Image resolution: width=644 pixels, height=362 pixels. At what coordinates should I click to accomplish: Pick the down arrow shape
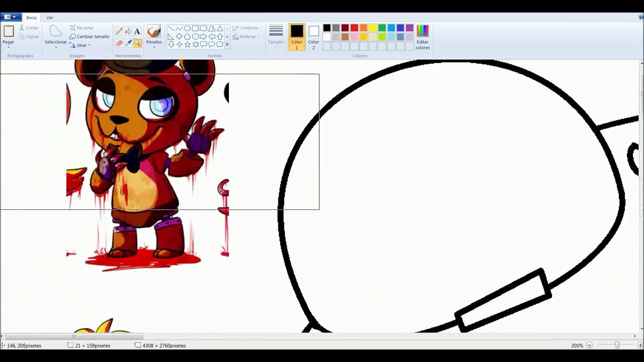(171, 44)
